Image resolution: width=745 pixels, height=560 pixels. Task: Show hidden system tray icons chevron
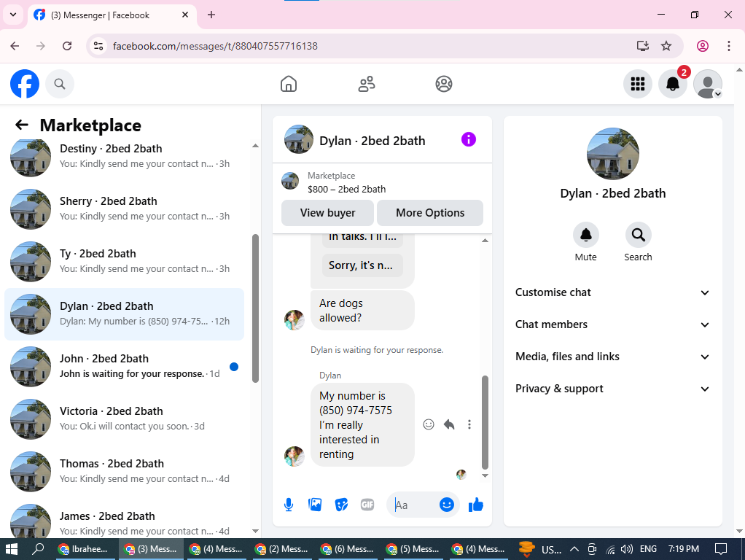[574, 549]
